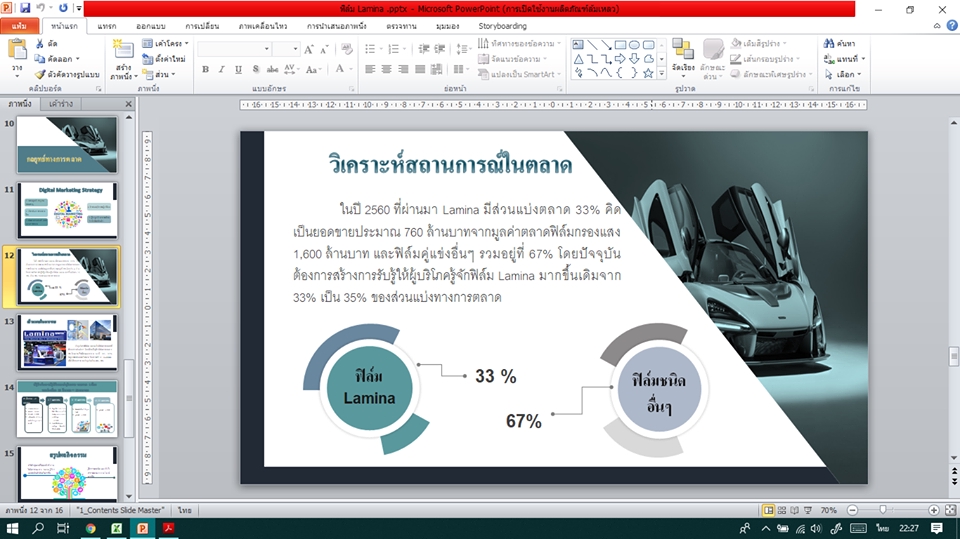Toggle Bold formatting
Viewport: 960px width, 539px height.
(x=206, y=69)
